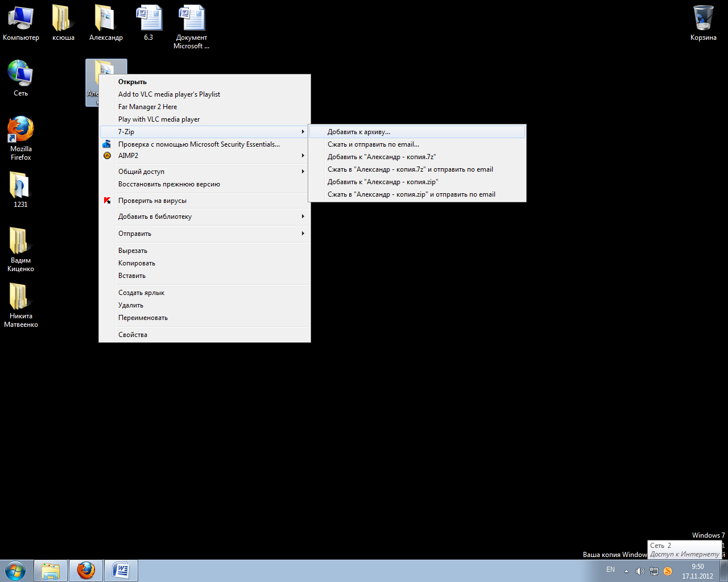Expand the Общий доступ submenu
Screen dimensions: 728x582
pyautogui.click(x=205, y=172)
